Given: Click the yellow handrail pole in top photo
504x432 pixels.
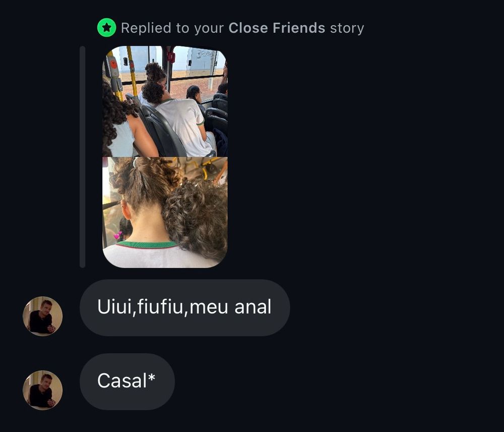Looking at the screenshot, I should tap(132, 72).
